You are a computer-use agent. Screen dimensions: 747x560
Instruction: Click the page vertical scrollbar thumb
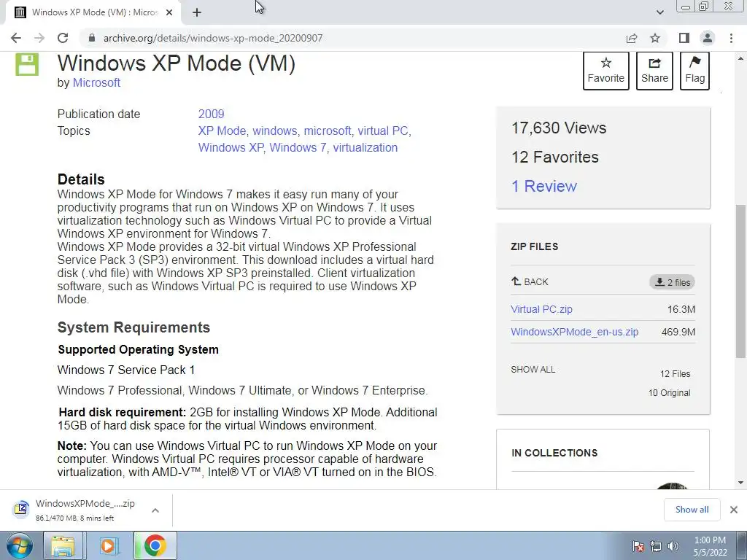740,281
